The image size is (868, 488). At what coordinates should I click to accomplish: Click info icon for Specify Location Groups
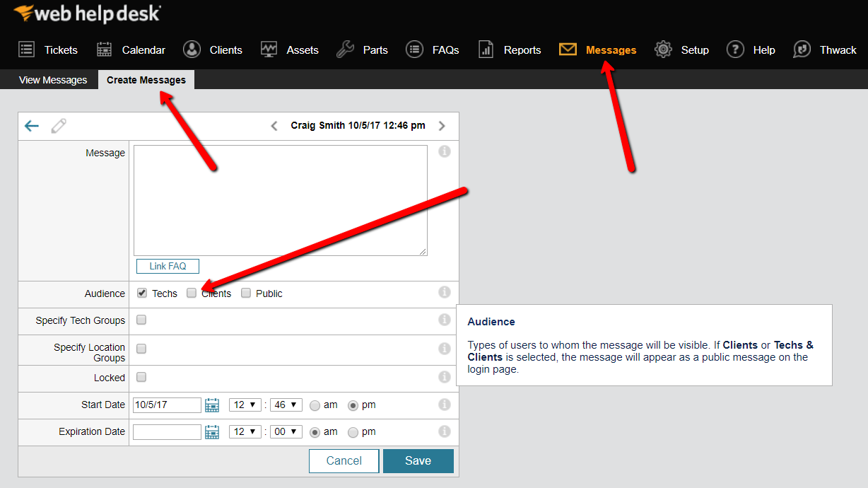[x=445, y=349]
